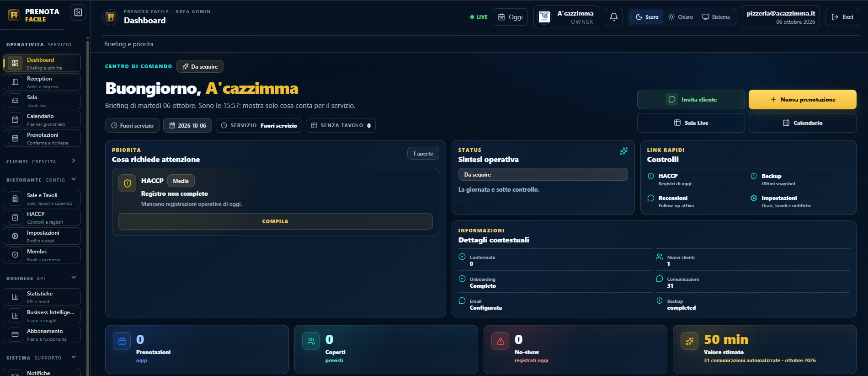Open Prenotazioni conferme e richieste
Screen dimensions: 868x376
42,138
